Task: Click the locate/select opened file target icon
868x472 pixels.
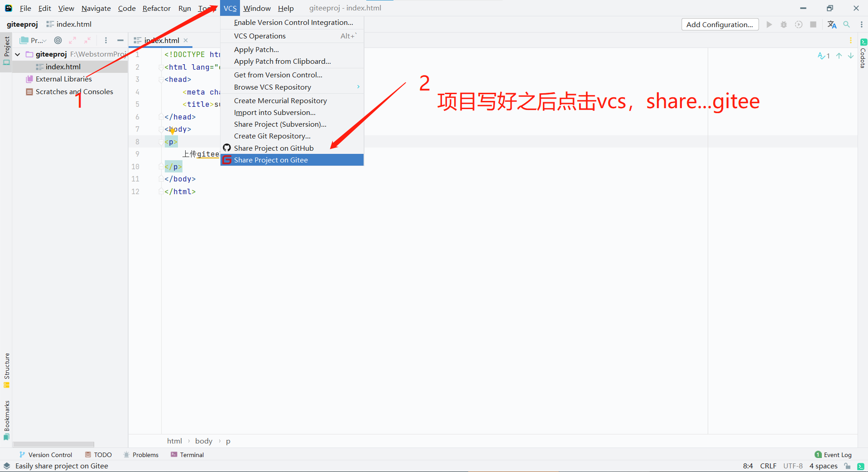Action: pyautogui.click(x=58, y=40)
